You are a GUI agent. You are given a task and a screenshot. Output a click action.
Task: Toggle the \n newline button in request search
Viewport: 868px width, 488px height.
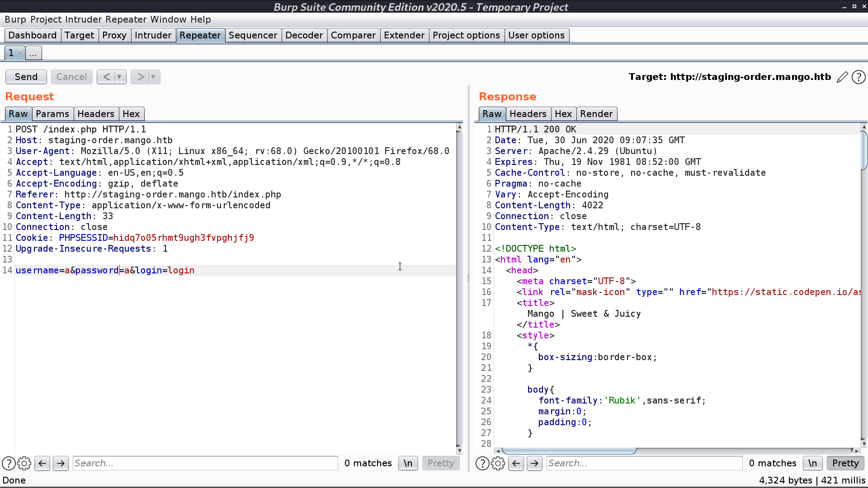(408, 463)
